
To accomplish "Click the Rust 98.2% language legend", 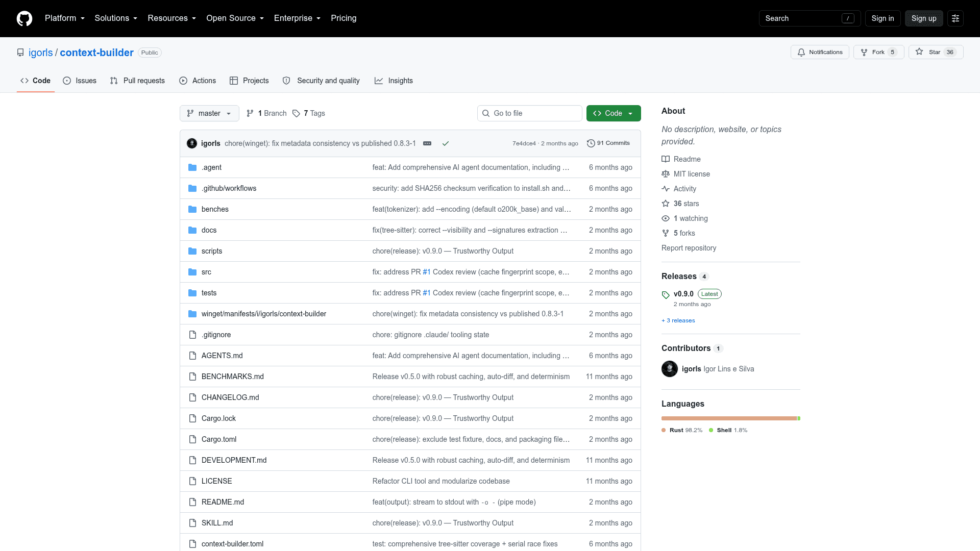I will point(682,430).
